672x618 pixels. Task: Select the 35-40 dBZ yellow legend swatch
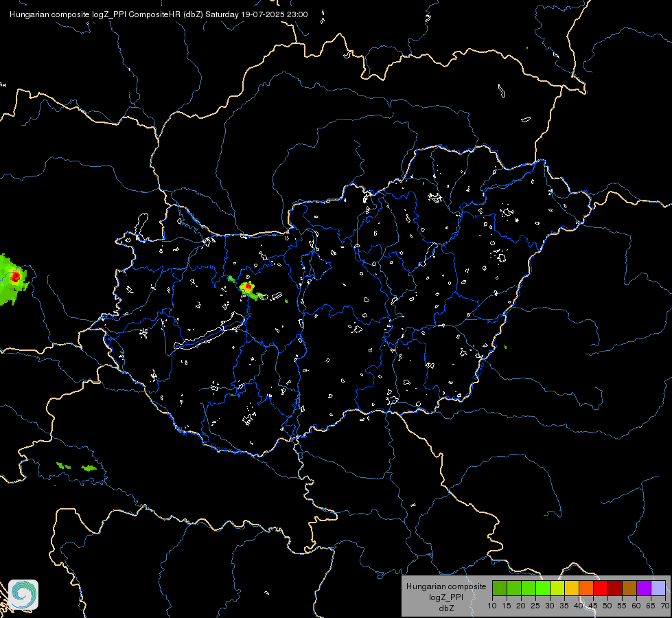click(x=572, y=588)
